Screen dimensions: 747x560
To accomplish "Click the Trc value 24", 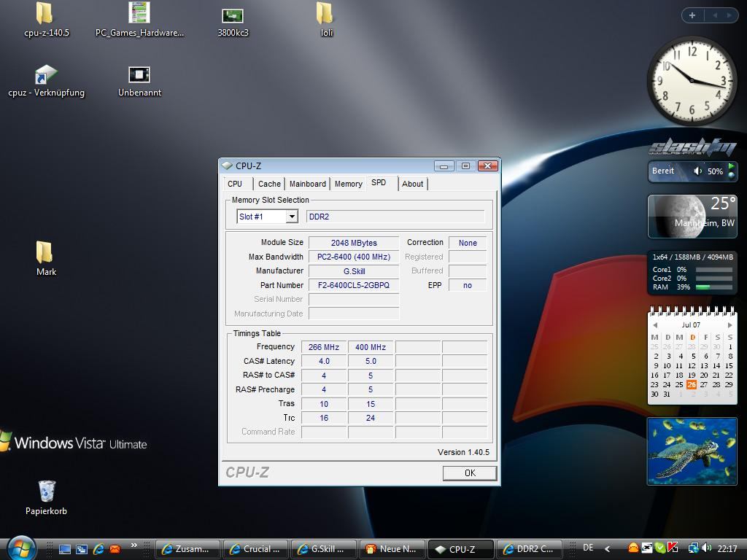I will tap(370, 418).
